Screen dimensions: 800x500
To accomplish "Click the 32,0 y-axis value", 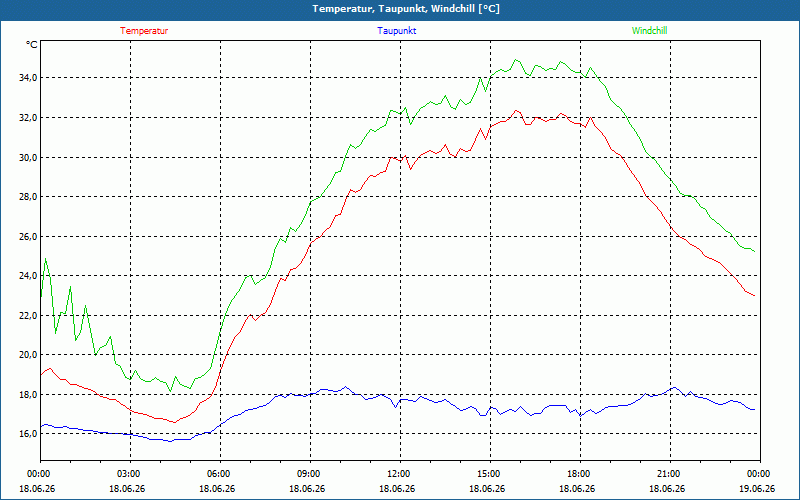I will tap(28, 117).
